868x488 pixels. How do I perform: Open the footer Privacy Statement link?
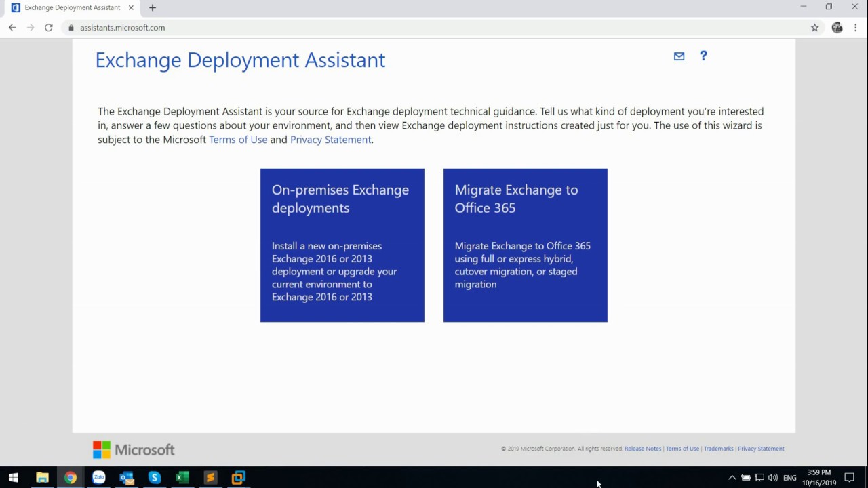[x=761, y=449]
